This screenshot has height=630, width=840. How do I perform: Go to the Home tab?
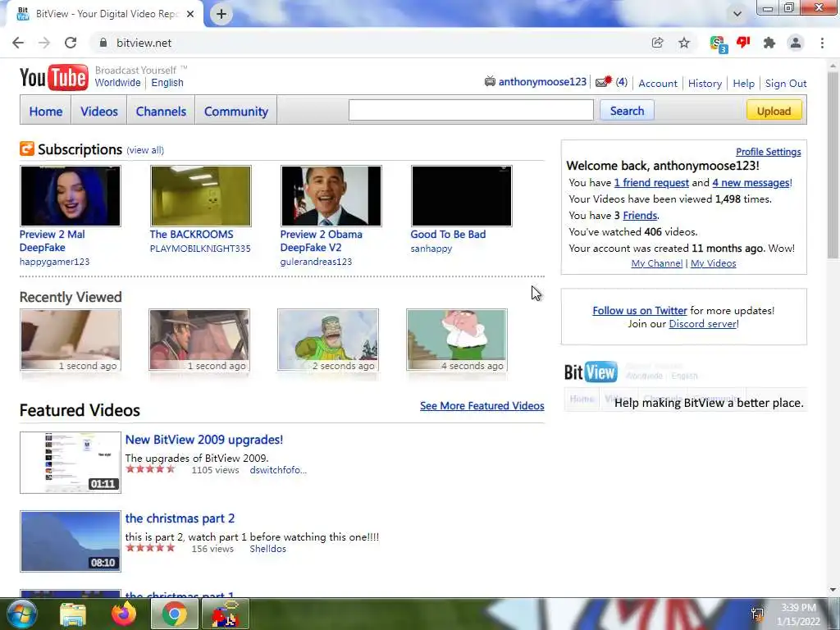(46, 111)
